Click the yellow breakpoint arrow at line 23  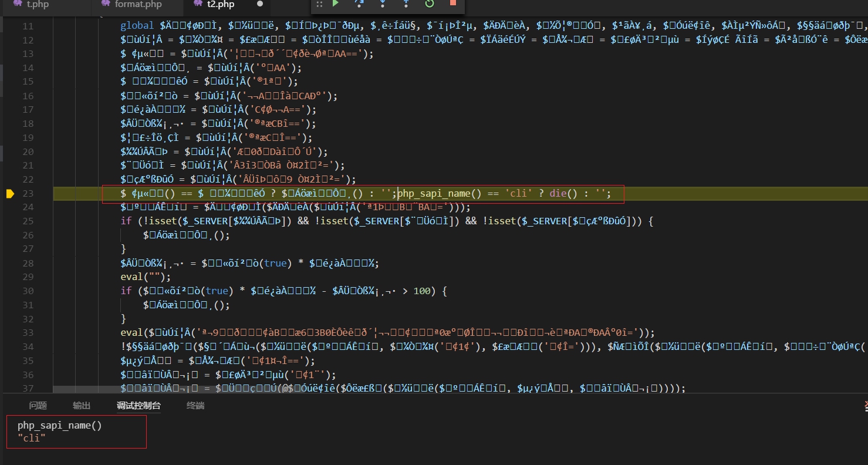[10, 194]
